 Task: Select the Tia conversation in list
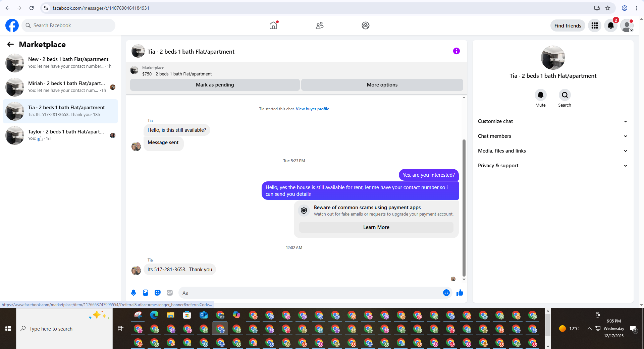(60, 111)
